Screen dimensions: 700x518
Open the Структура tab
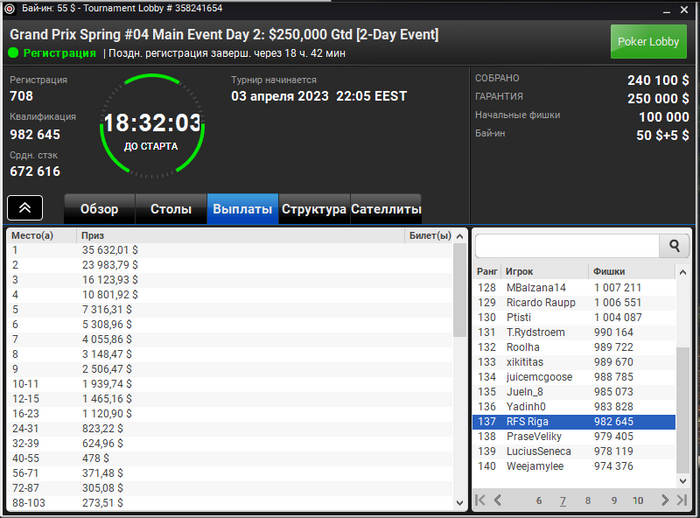click(x=314, y=209)
